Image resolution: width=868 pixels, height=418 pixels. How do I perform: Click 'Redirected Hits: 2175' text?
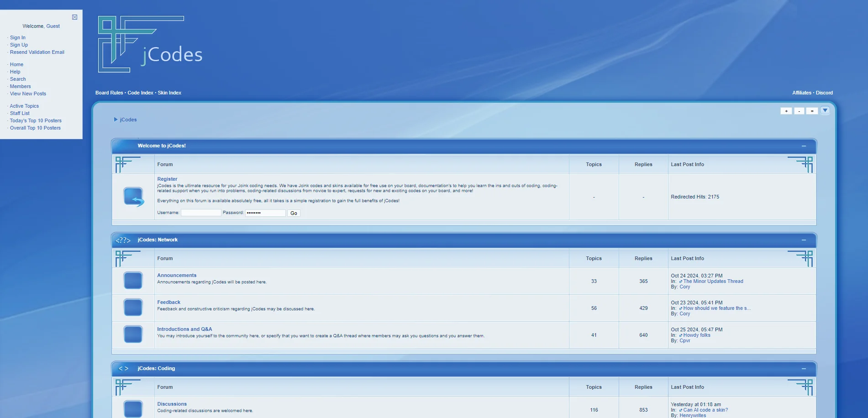[695, 197]
